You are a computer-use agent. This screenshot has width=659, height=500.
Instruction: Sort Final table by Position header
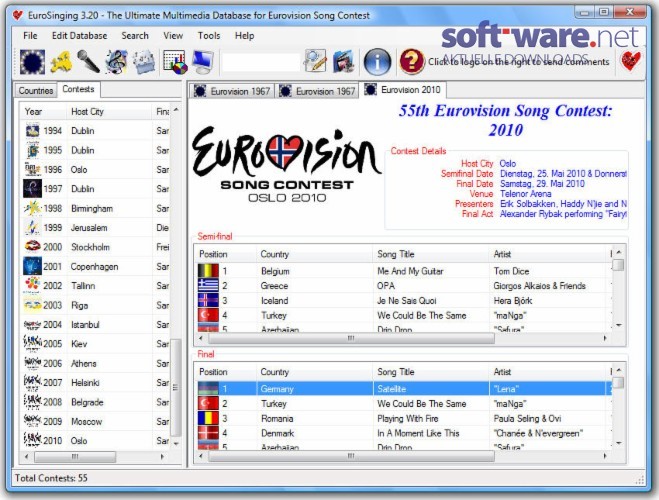tap(226, 372)
